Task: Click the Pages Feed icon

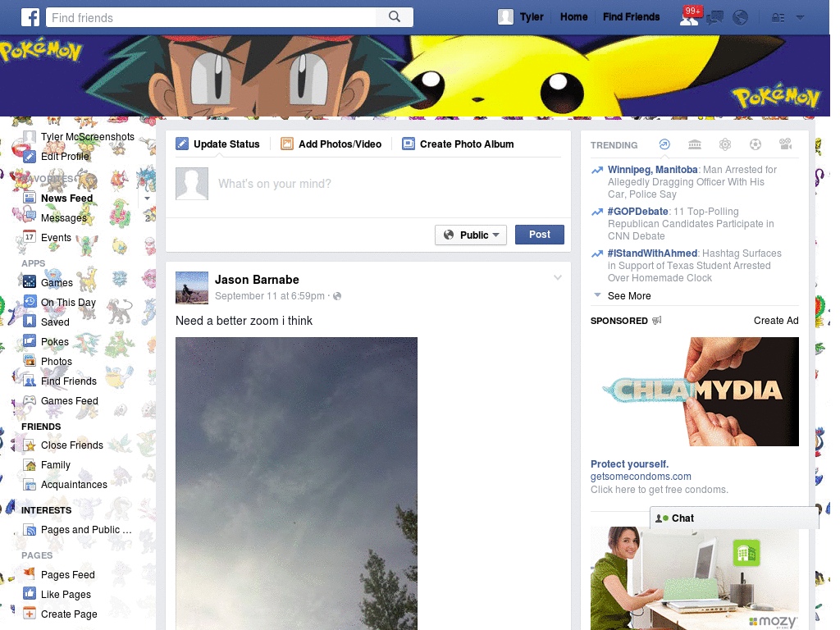Action: tap(30, 574)
